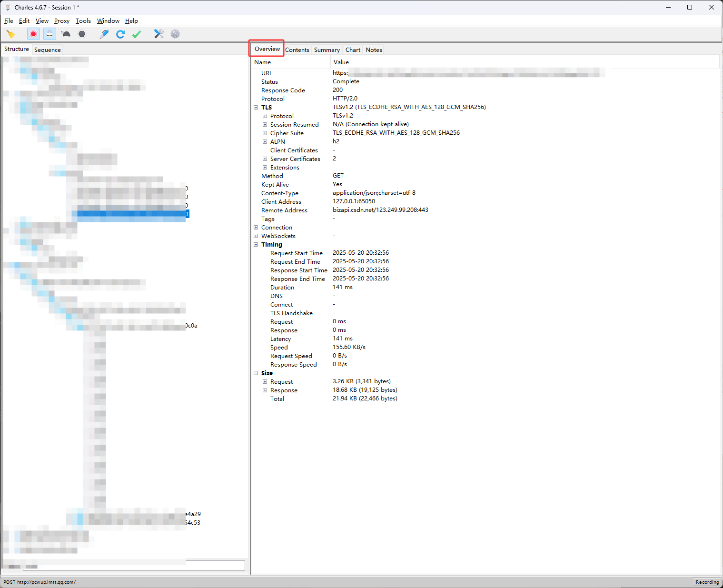Switch to the Notes tab
Screen dimensions: 723x588
[374, 50]
